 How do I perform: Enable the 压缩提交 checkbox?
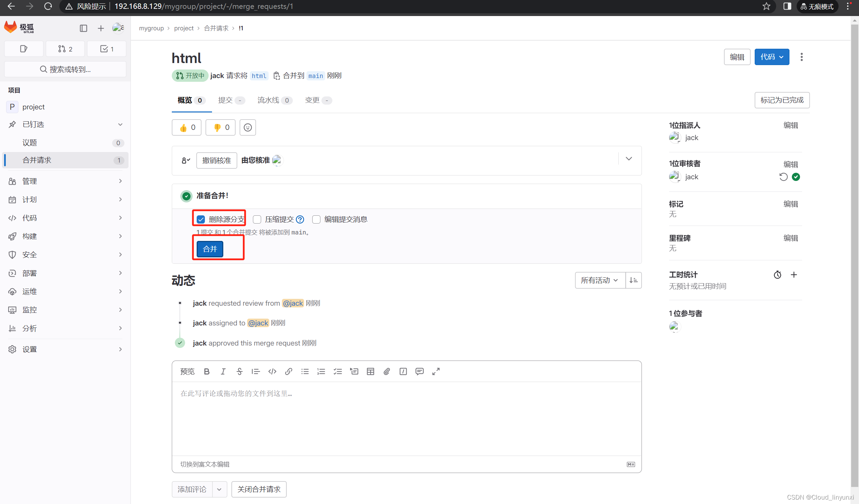pos(257,219)
